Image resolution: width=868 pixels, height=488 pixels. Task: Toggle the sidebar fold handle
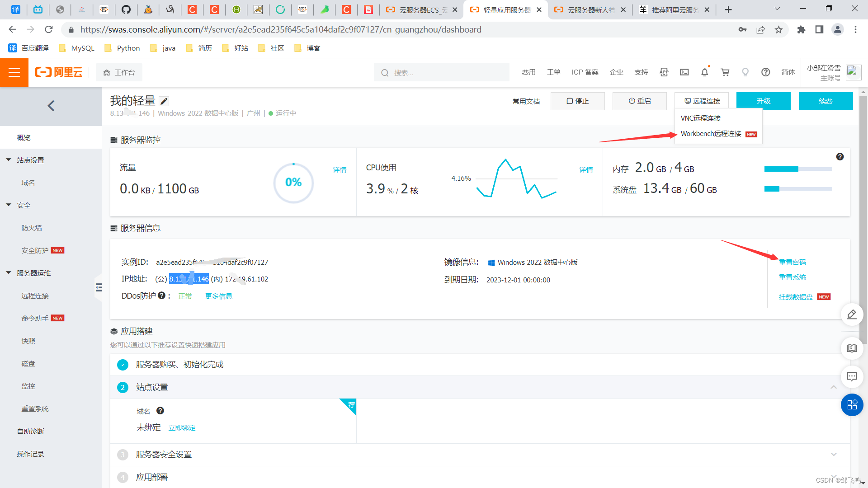click(99, 287)
